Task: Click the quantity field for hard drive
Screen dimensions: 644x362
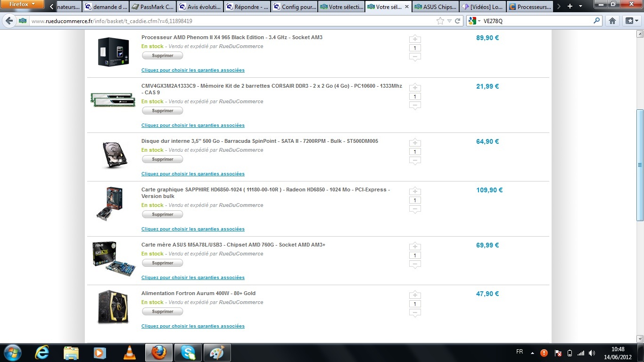Action: coord(415,152)
